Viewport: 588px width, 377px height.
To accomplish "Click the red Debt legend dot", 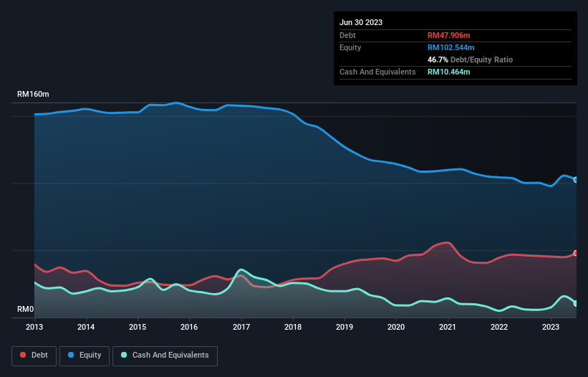I will [x=23, y=355].
